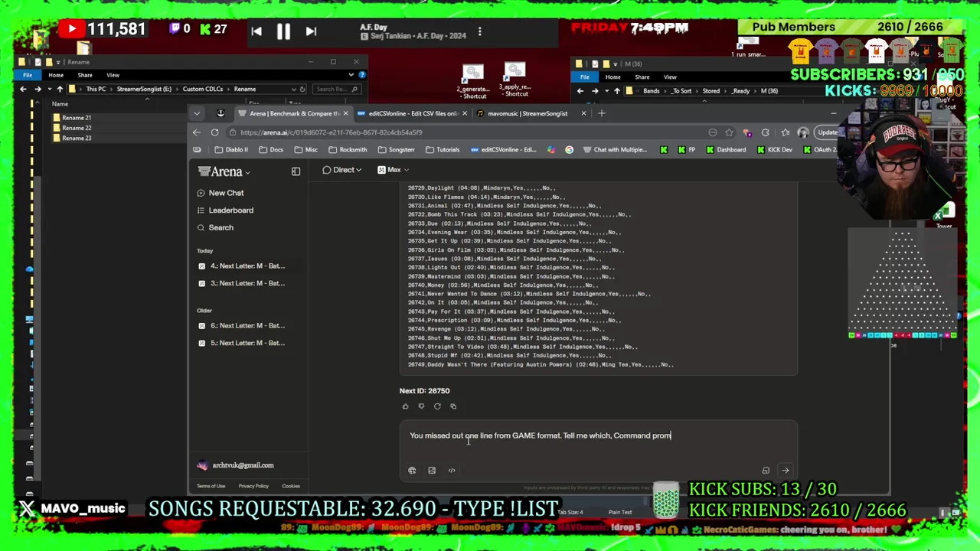Click _Ready in M (36) Explorer breadcrumb

point(740,91)
